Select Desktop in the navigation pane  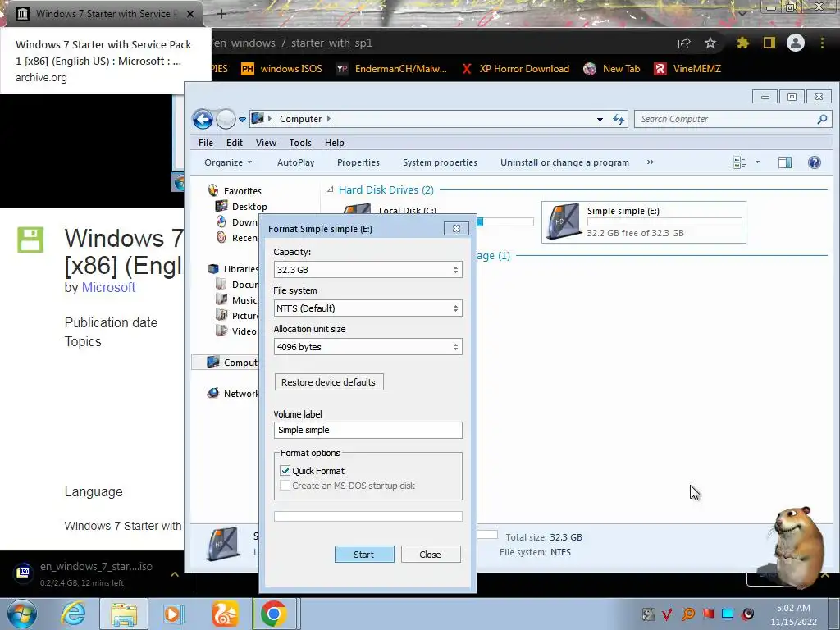coord(249,206)
